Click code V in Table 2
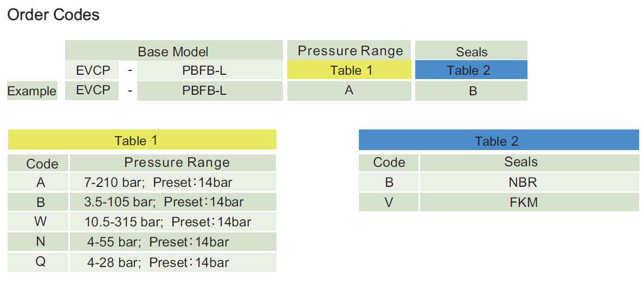 click(x=389, y=202)
